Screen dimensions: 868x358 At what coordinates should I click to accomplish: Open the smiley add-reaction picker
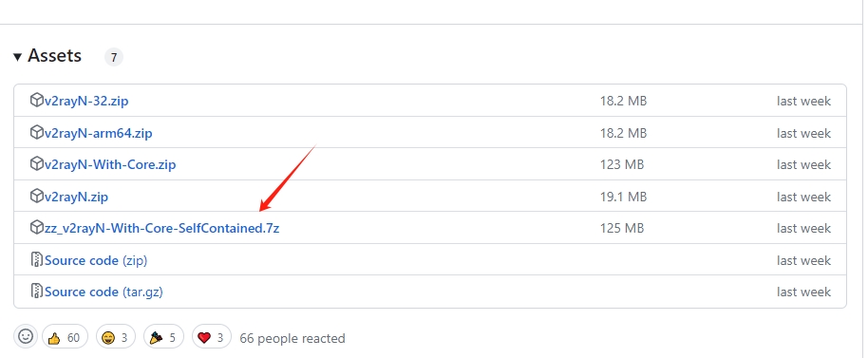(26, 336)
